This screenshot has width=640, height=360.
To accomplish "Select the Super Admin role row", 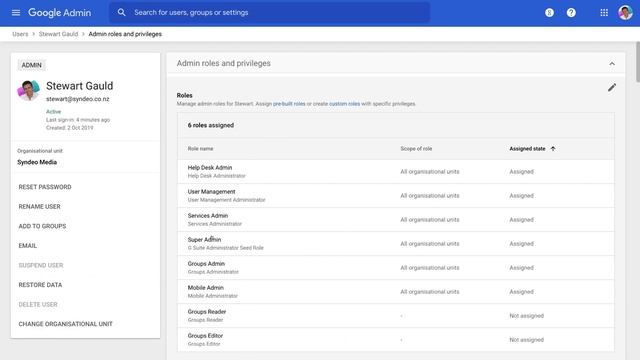I will pyautogui.click(x=396, y=244).
